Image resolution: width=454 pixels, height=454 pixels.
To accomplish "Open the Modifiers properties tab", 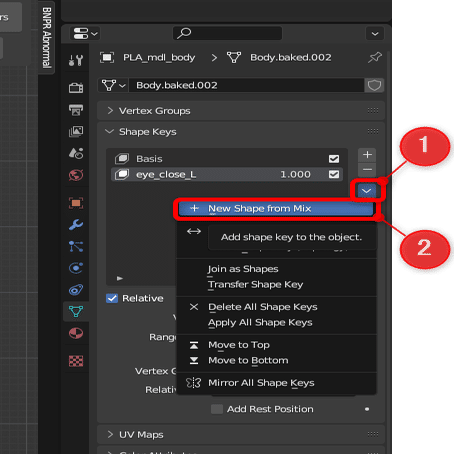I will point(76,225).
